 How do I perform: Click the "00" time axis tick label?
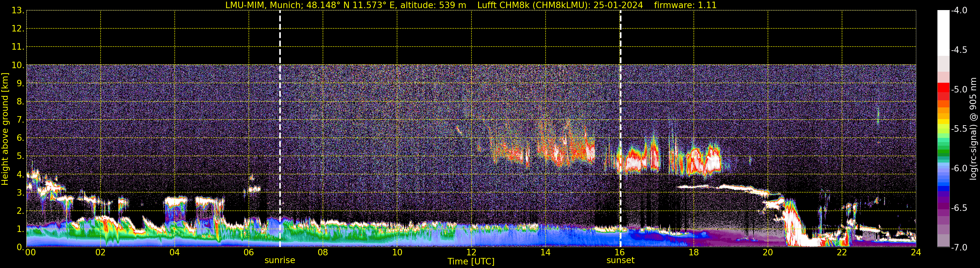(x=30, y=252)
